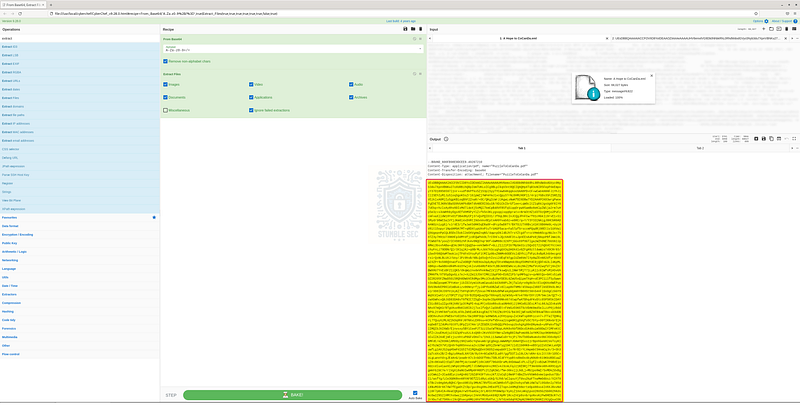The width and height of the screenshot is (800, 409).
Task: Open the output tabs list dropdown
Action: (x=797, y=148)
